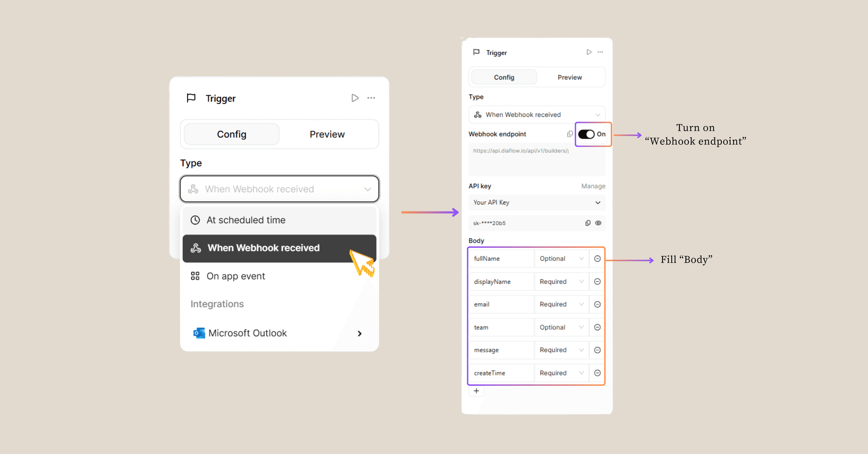Click the run (play) icon in the left Trigger panel
This screenshot has width=868, height=454.
coord(355,98)
